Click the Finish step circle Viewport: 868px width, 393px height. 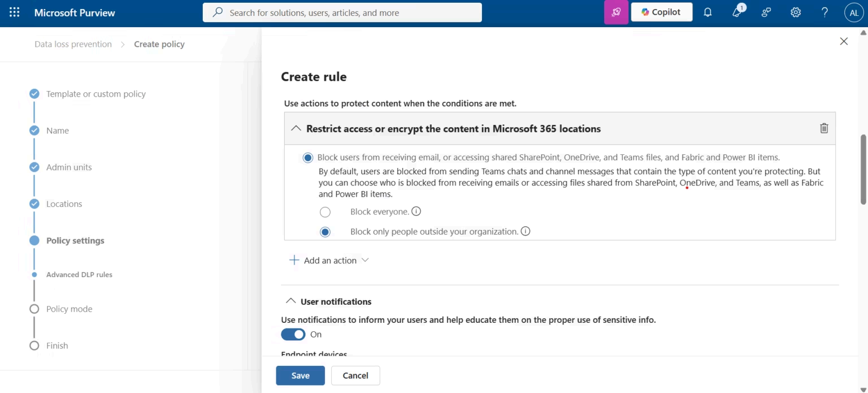coord(34,346)
